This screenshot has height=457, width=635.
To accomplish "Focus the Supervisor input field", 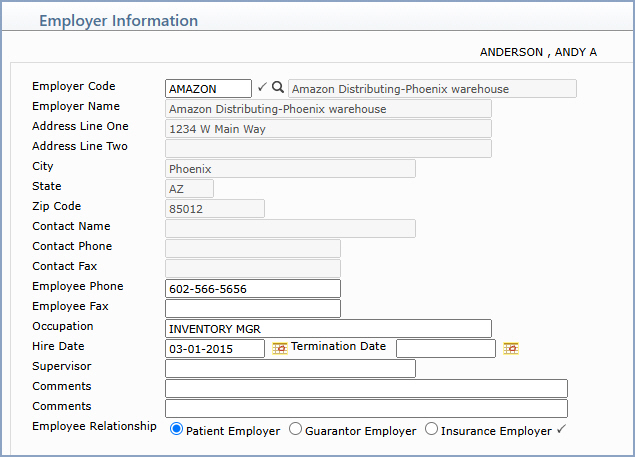I will click(x=290, y=368).
